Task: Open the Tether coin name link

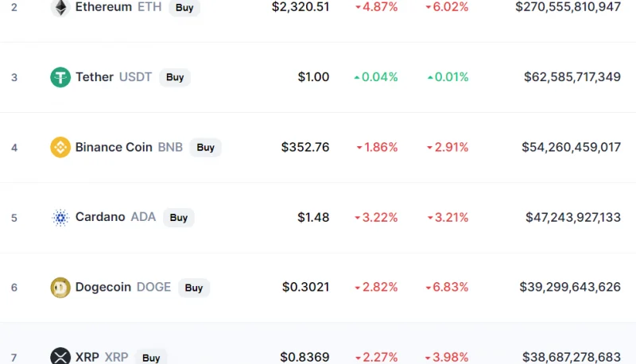Action: (x=95, y=76)
